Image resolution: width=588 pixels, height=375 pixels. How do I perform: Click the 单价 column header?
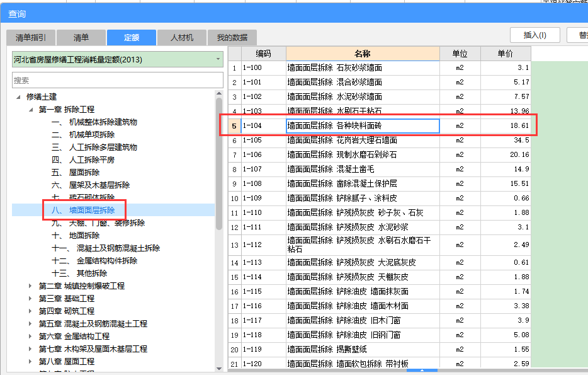(x=506, y=54)
